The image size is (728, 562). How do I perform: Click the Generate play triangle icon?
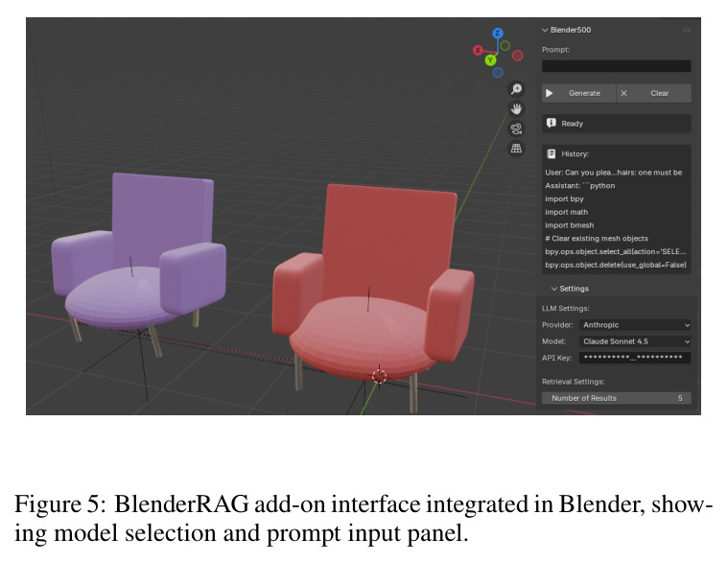tap(550, 93)
